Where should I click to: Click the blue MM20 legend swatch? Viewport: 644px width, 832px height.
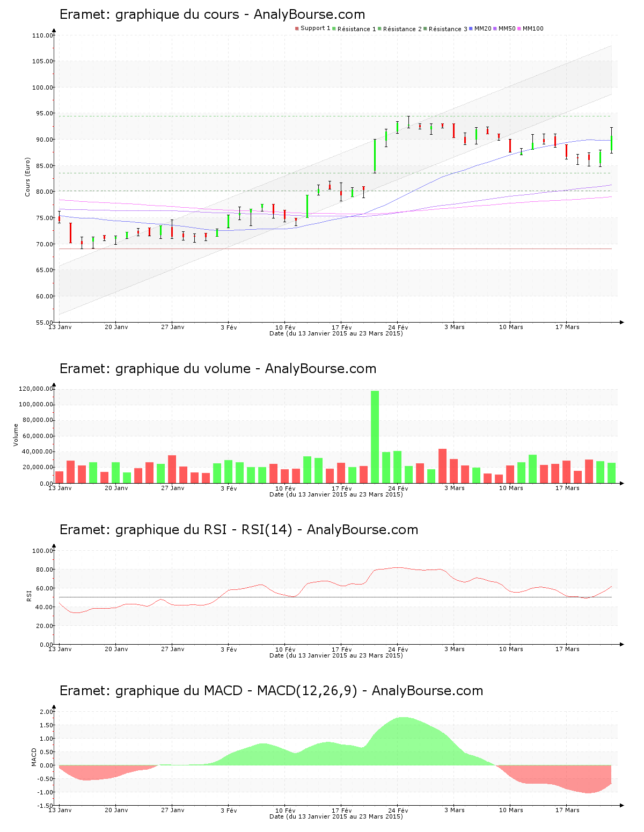pos(471,28)
